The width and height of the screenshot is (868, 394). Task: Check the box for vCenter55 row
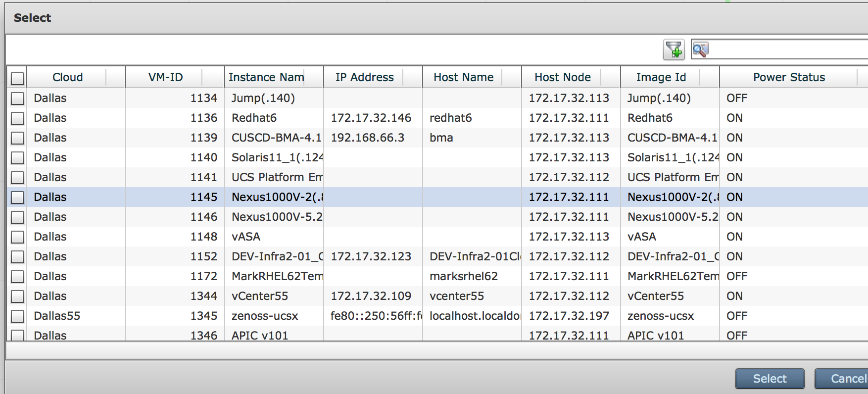coord(17,296)
